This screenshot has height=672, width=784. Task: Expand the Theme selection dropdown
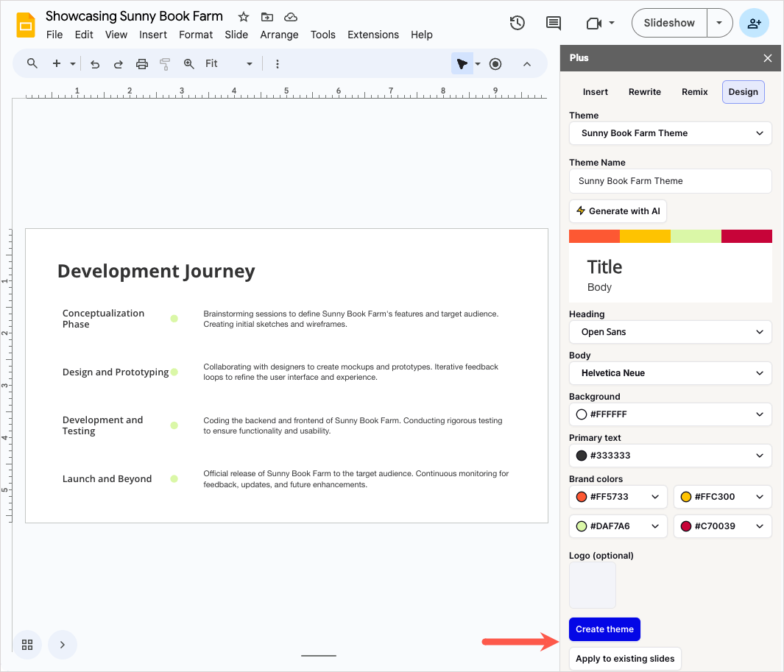tap(670, 133)
